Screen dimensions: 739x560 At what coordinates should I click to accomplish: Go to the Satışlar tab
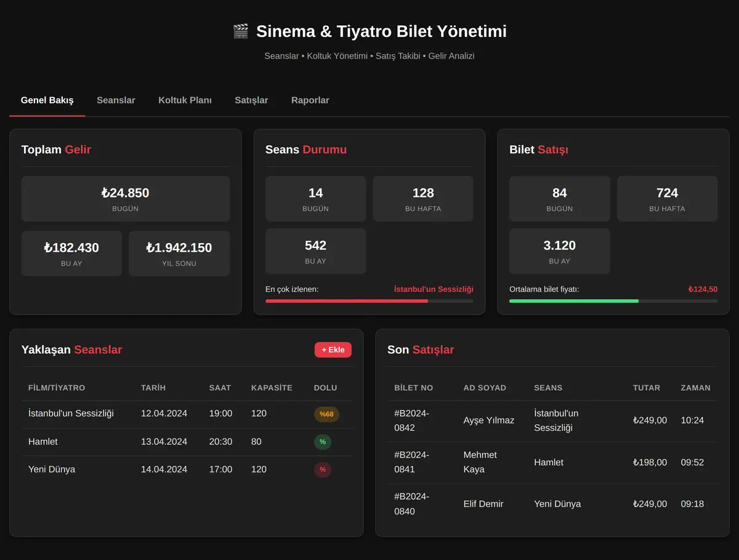tap(251, 100)
